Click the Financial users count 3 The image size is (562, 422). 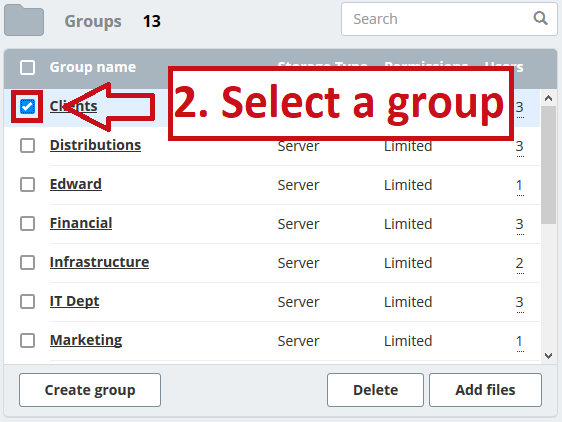520,225
